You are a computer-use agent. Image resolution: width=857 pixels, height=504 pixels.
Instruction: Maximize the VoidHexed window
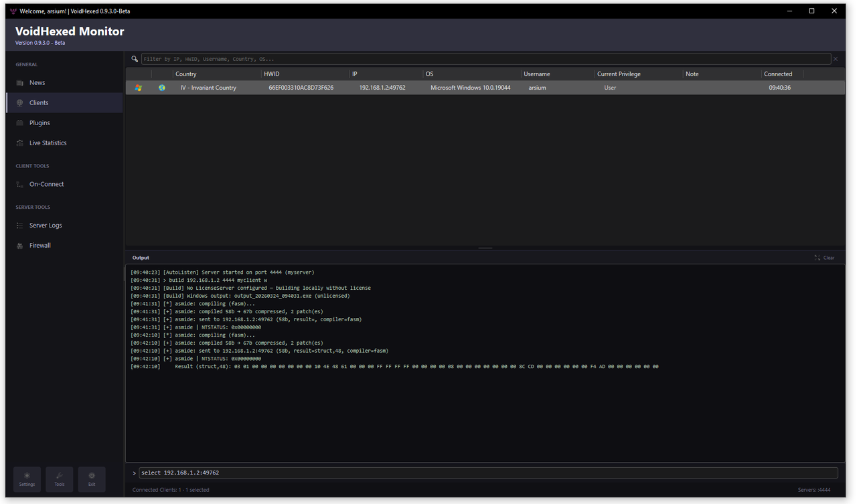click(811, 11)
